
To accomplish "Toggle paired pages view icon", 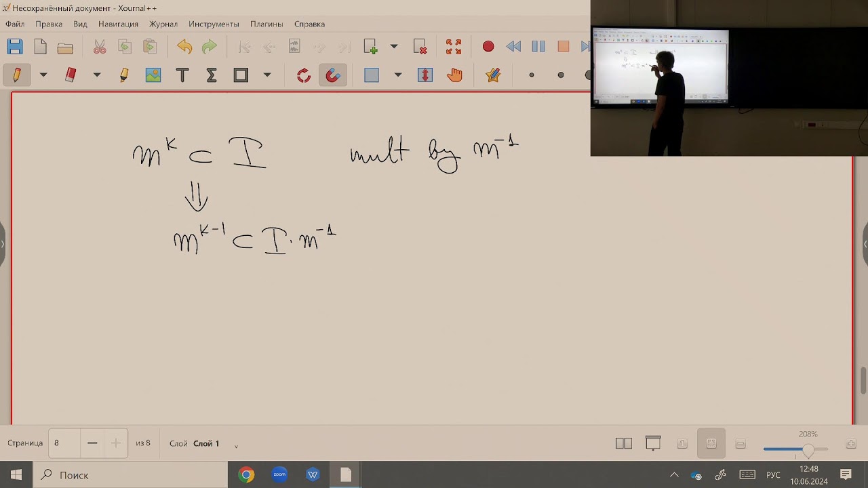I will pos(624,443).
